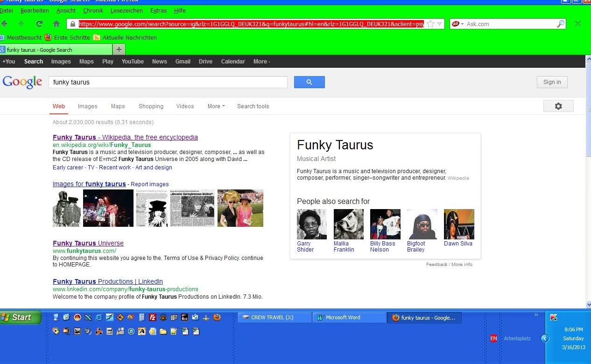Click the Report images link
Viewport: 591px width, 364px height.
tap(150, 184)
